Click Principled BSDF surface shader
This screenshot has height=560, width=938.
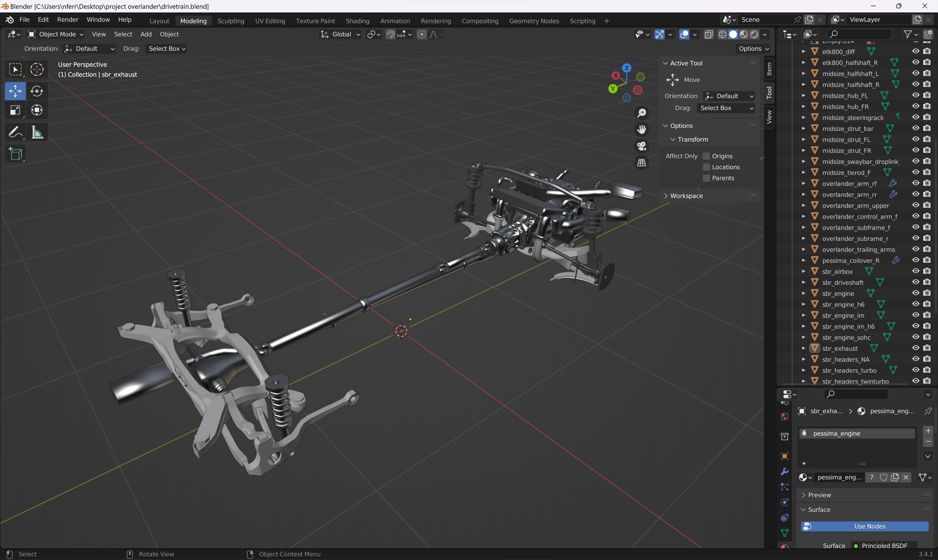coord(884,546)
